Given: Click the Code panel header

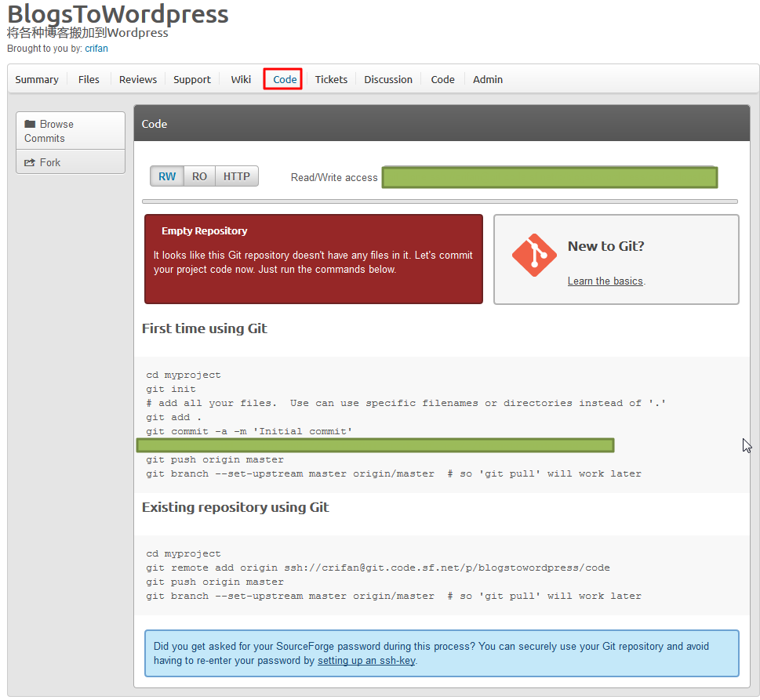Looking at the screenshot, I should point(442,124).
